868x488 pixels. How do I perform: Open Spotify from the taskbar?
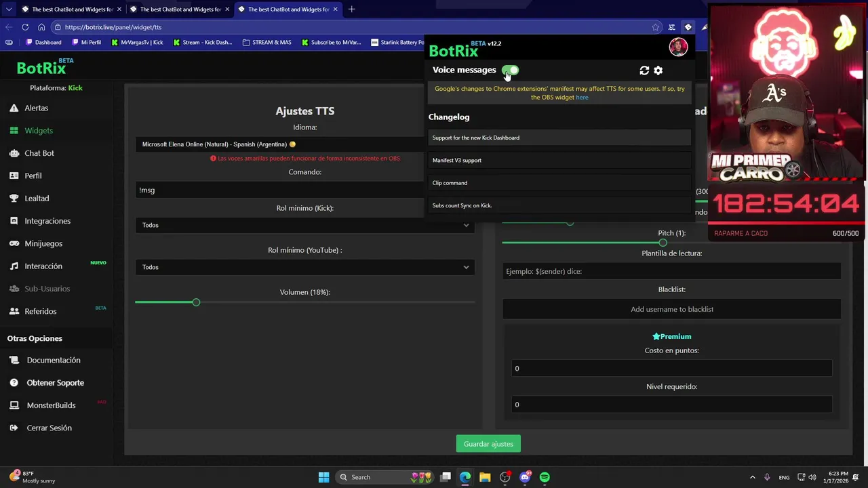coord(545,477)
